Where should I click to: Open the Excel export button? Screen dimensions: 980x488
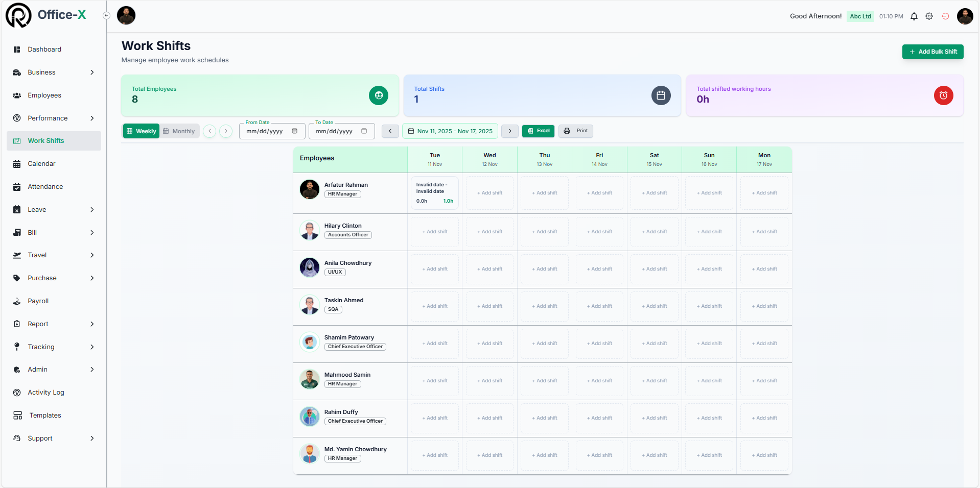[x=538, y=131]
